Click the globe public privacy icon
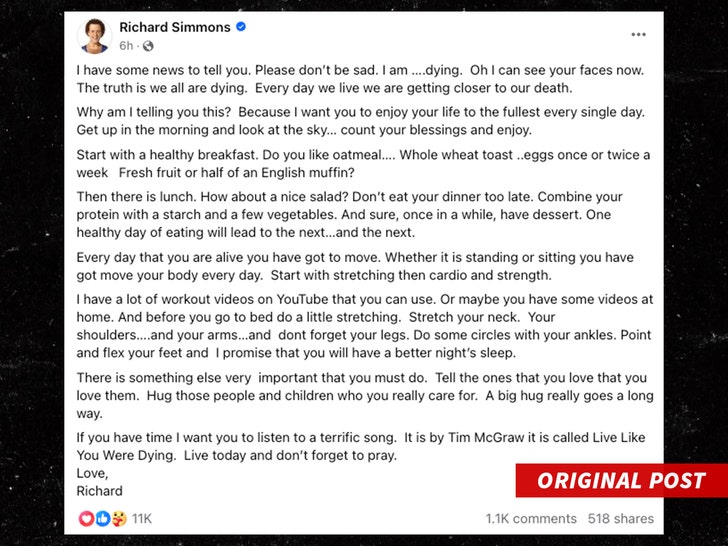The width and height of the screenshot is (728, 546). click(x=148, y=46)
